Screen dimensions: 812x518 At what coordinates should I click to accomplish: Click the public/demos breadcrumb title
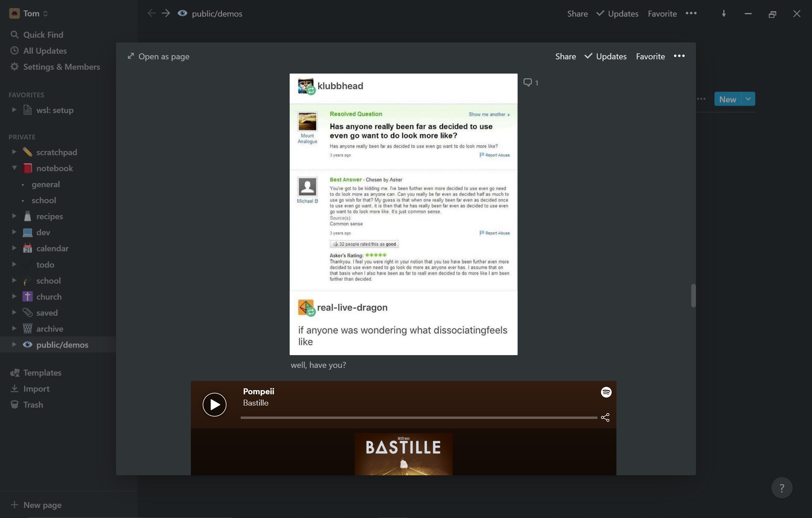point(217,14)
